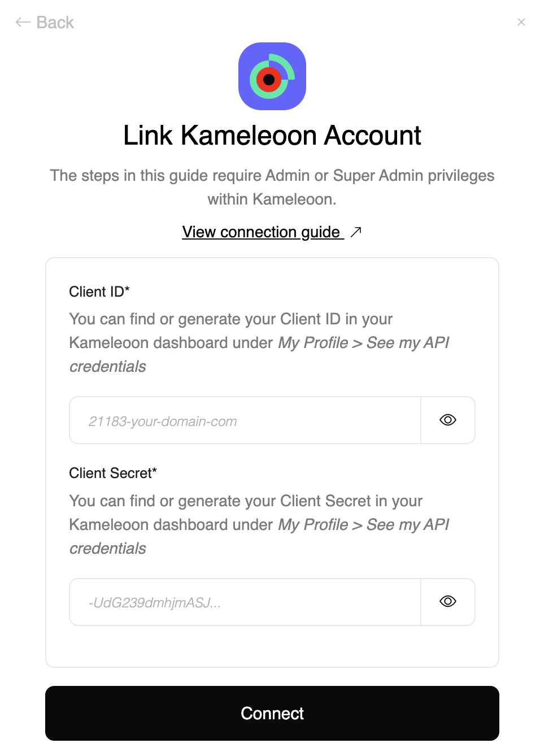540x756 pixels.
Task: Click the eye icon next to Client ID field
Action: coord(447,420)
